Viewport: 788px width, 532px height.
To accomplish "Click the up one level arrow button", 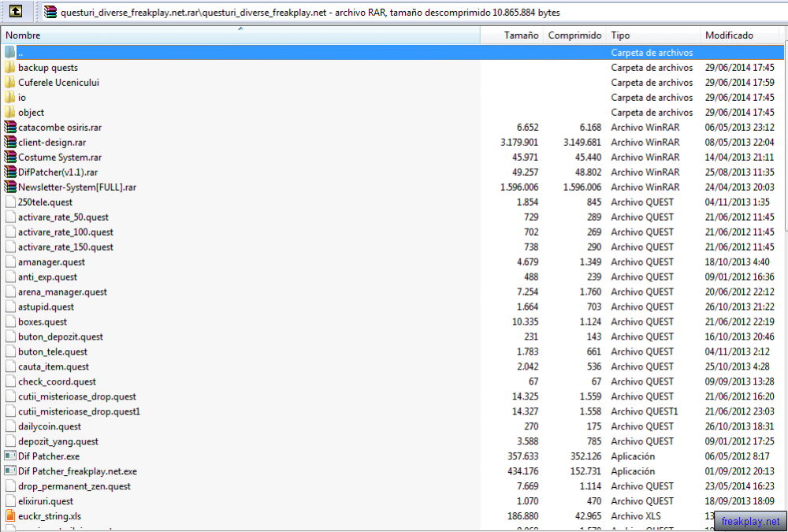I will (x=16, y=11).
